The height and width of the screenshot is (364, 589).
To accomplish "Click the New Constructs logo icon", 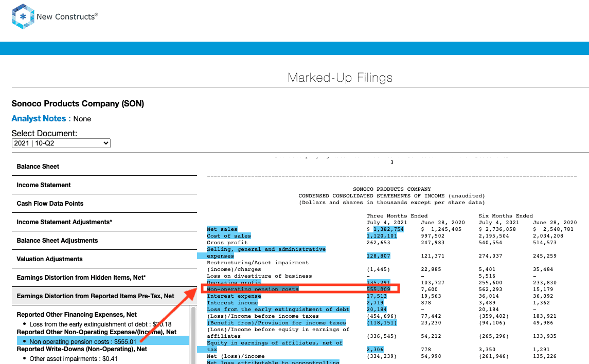I will pos(23,16).
